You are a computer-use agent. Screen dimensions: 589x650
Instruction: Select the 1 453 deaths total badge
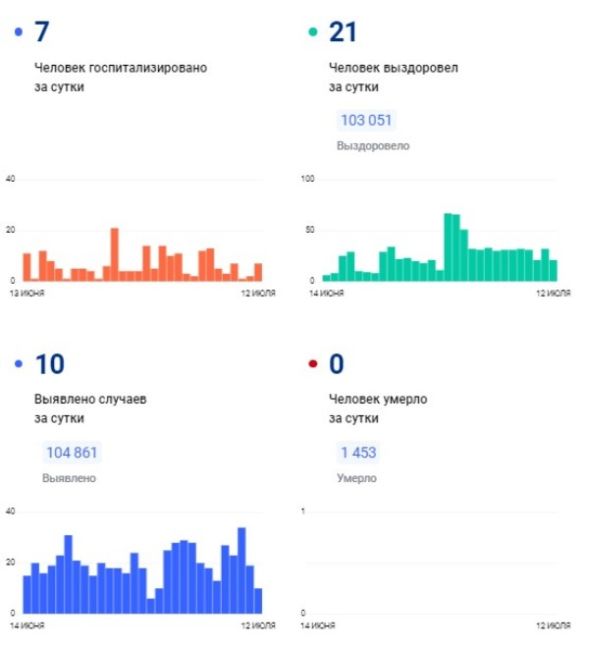[359, 452]
